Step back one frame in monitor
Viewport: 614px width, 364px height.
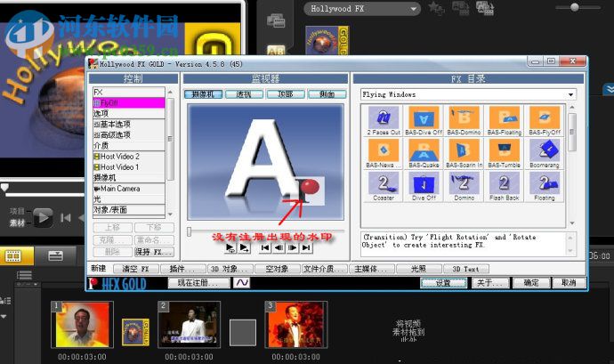pyautogui.click(x=279, y=247)
